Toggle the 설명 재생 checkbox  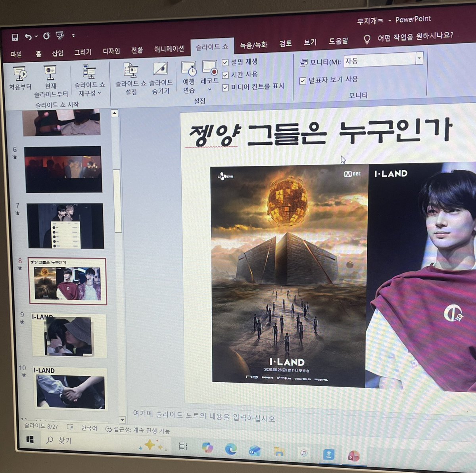(225, 62)
